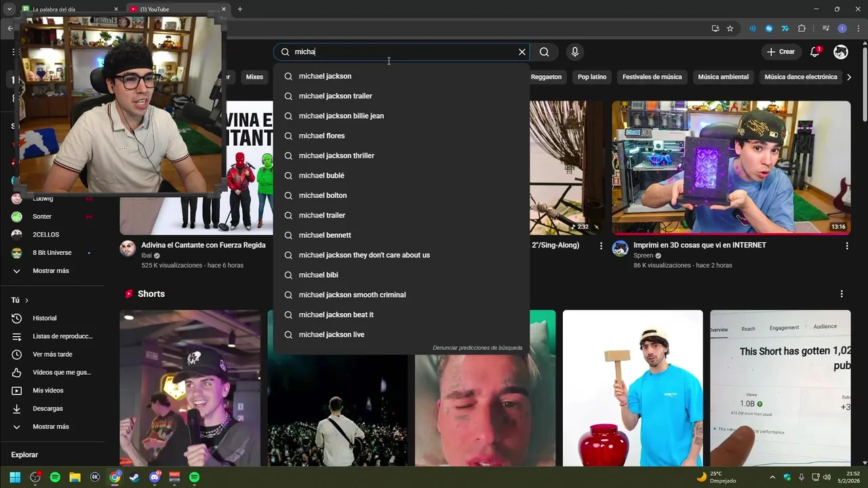The width and height of the screenshot is (868, 488).
Task: Start voice search with the microphone icon
Action: tap(575, 52)
